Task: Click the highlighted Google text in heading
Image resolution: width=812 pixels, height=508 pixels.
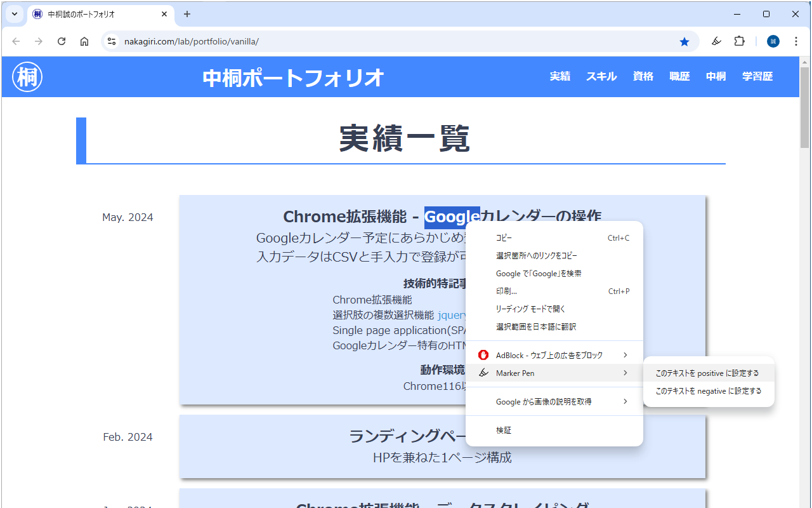Action: point(452,217)
